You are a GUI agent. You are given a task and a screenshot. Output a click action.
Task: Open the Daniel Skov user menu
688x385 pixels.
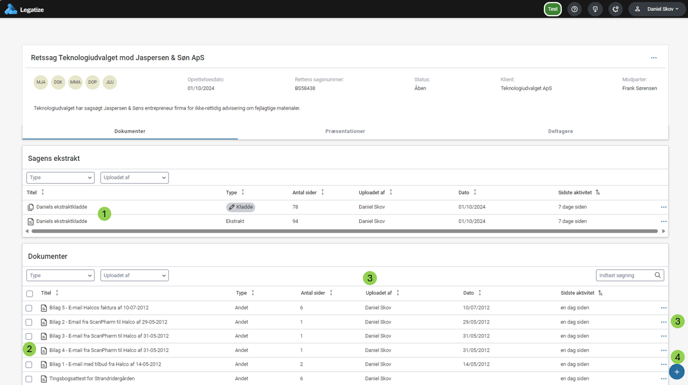click(x=657, y=9)
